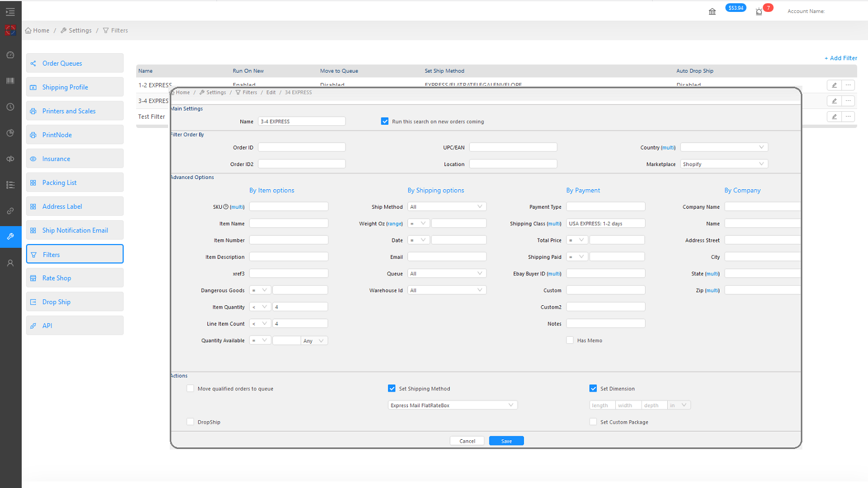
Task: Go to the Printers and Scales section
Action: point(69,111)
